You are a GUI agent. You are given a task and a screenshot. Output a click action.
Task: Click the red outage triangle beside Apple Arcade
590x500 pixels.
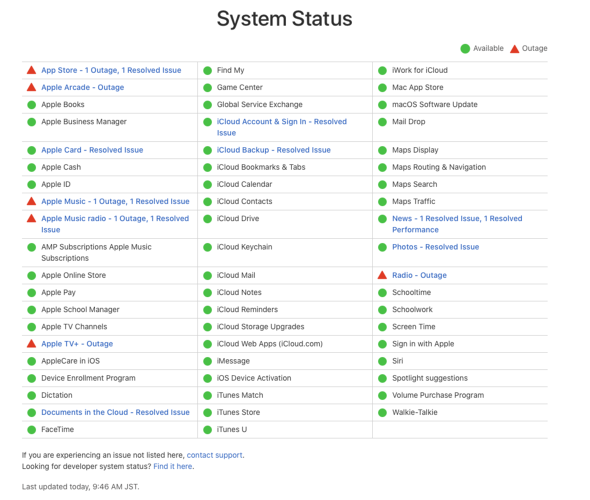[32, 87]
